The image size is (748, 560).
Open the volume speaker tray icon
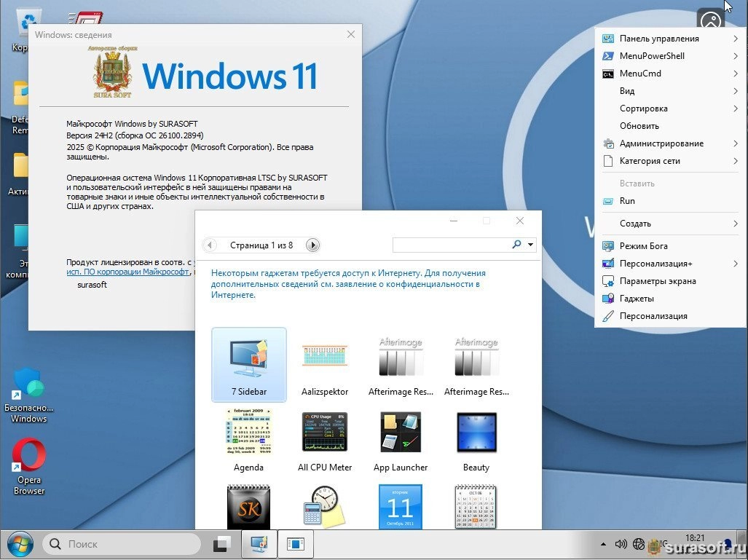pos(621,544)
